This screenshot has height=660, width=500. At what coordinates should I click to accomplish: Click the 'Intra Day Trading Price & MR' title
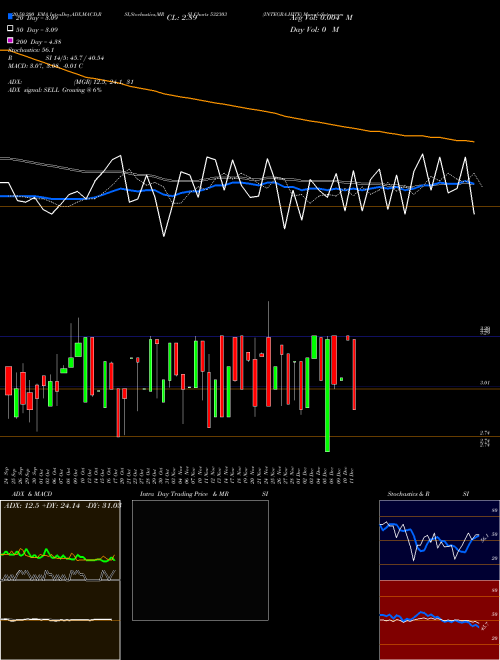(x=184, y=494)
